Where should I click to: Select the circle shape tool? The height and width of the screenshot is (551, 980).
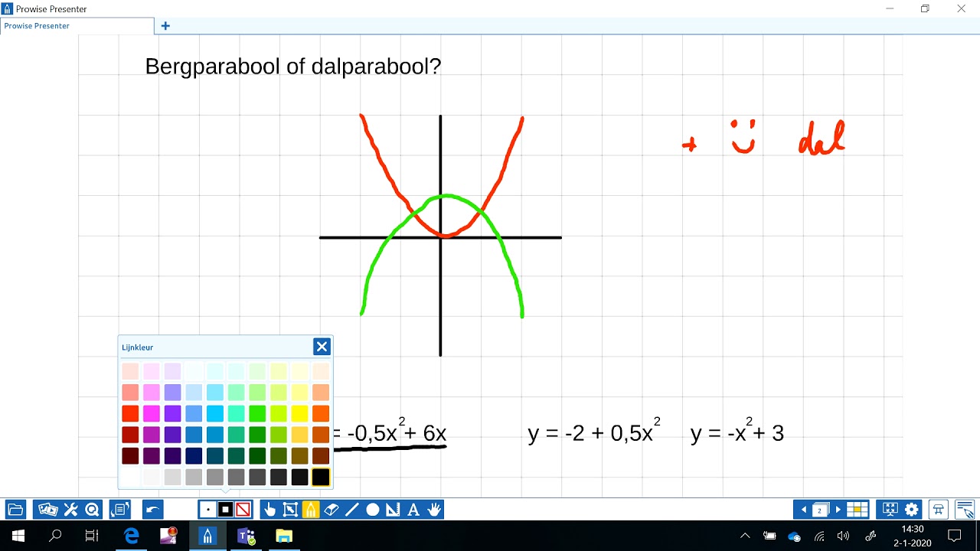[x=373, y=510]
